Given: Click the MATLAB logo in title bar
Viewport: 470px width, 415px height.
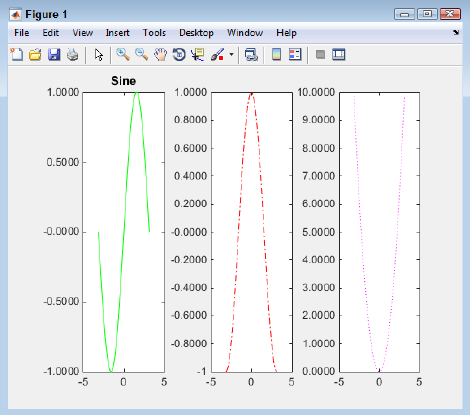Looking at the screenshot, I should (16, 15).
